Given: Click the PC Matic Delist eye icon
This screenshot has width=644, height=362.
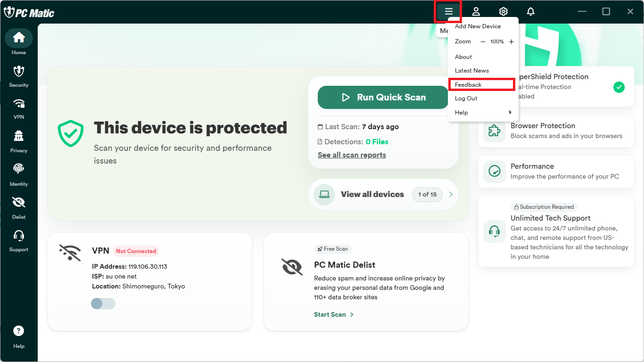Looking at the screenshot, I should [292, 267].
